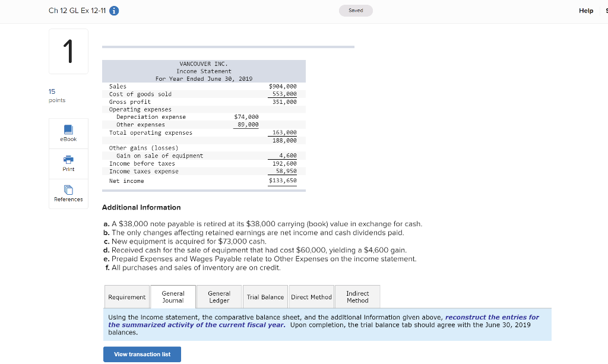Click the stacked pages icon above References
This screenshot has height=364, width=608.
[x=68, y=189]
